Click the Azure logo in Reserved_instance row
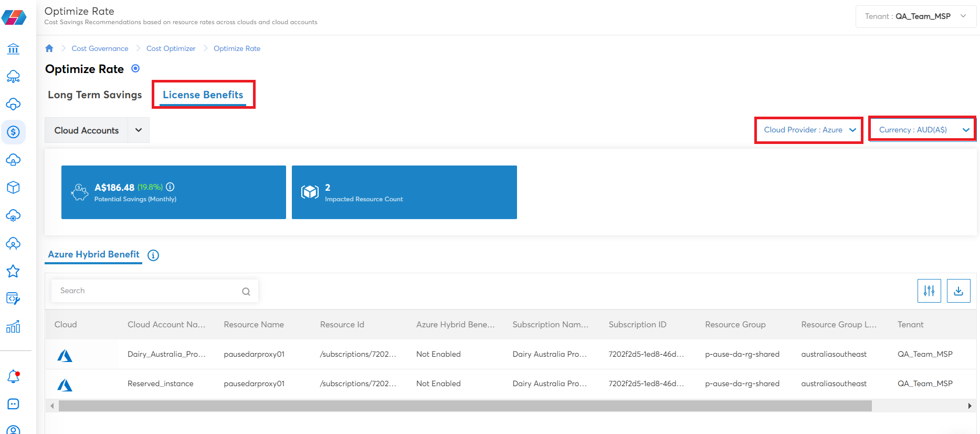980x434 pixels. 65,385
